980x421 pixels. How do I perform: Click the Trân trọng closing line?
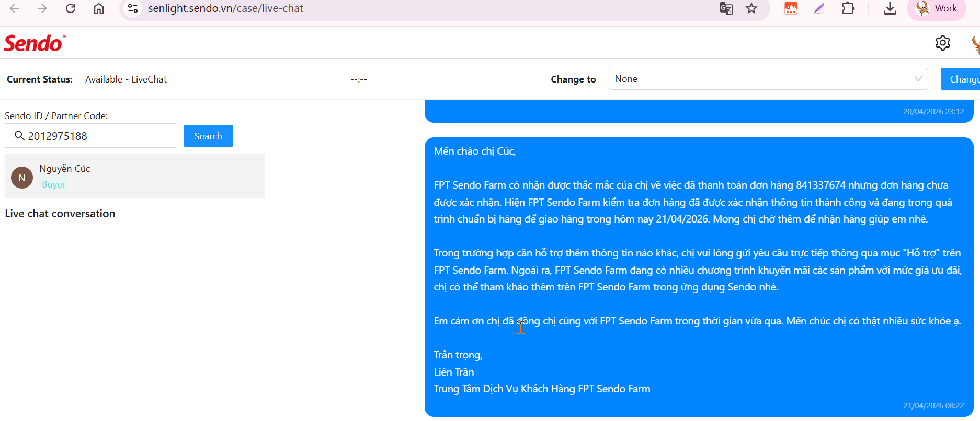(x=458, y=355)
